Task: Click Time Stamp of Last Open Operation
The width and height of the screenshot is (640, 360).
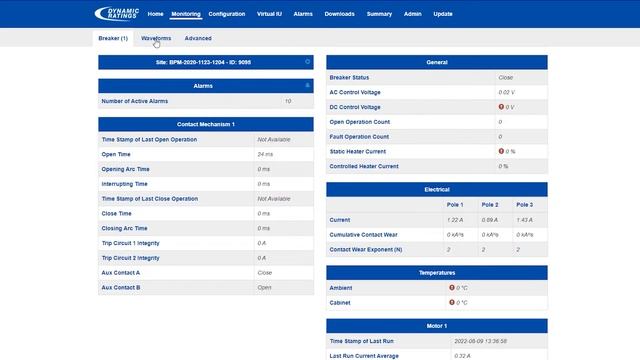Action: (149, 139)
